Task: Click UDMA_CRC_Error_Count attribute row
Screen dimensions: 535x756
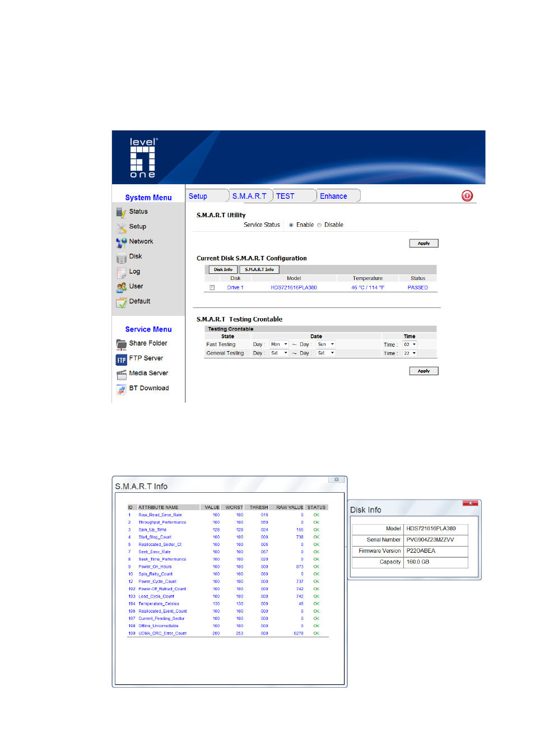Action: click(x=227, y=633)
